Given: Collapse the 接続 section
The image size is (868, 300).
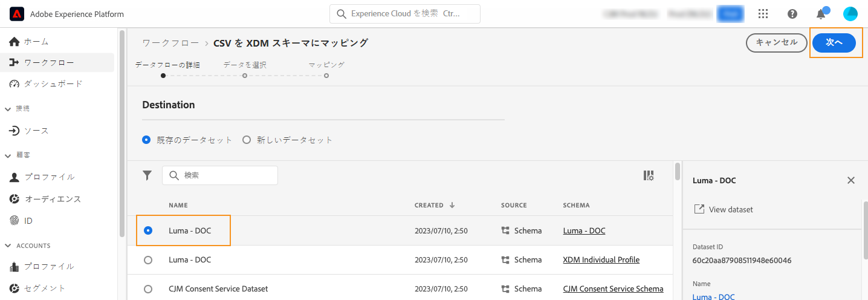Looking at the screenshot, I should (8, 109).
